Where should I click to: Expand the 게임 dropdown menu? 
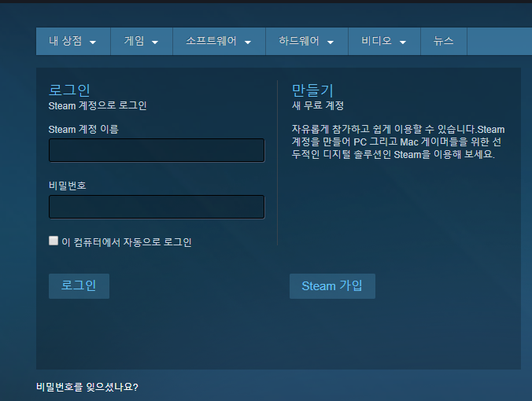pyautogui.click(x=142, y=42)
